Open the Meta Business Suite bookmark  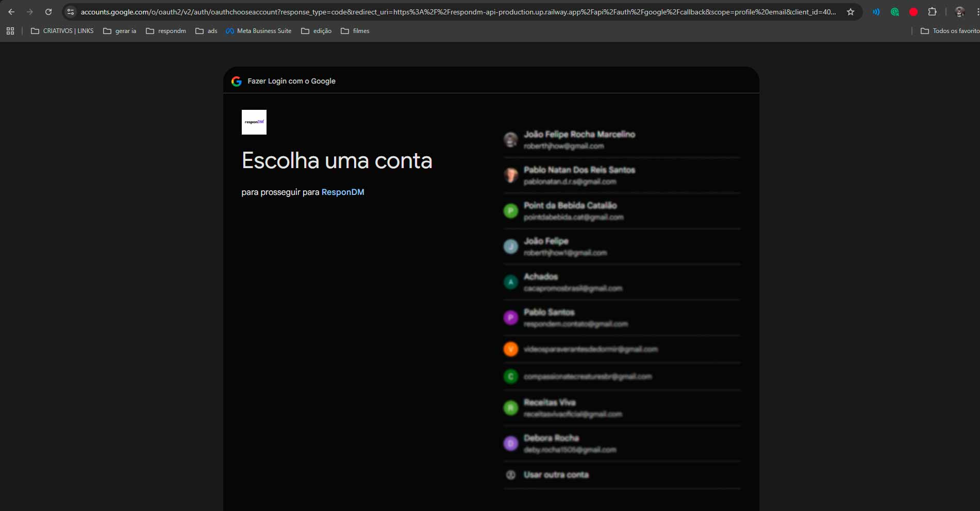coord(259,31)
